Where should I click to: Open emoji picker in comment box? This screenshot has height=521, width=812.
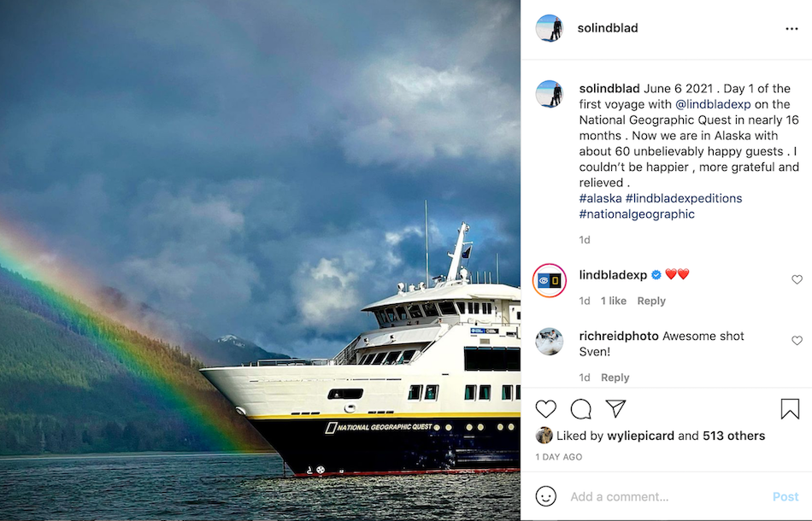(x=546, y=496)
